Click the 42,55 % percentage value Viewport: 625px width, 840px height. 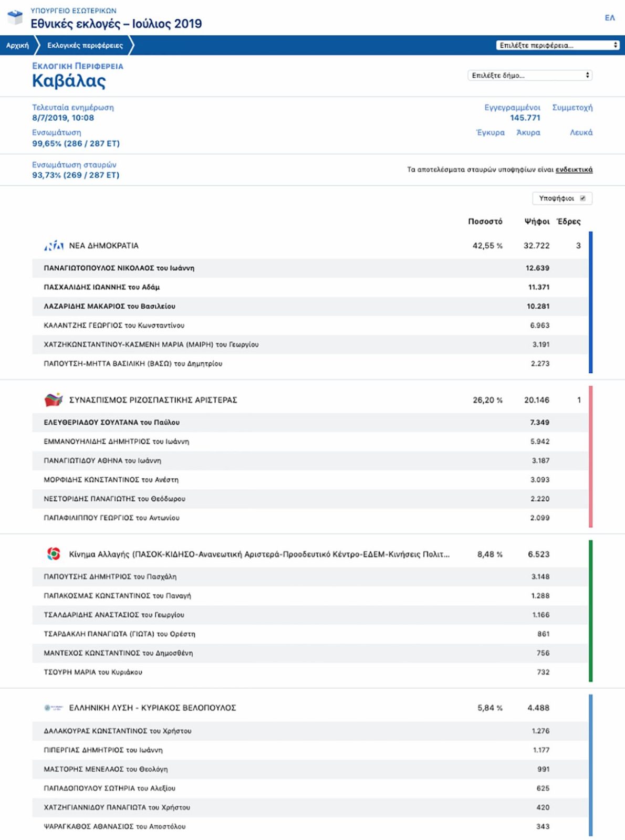click(487, 246)
